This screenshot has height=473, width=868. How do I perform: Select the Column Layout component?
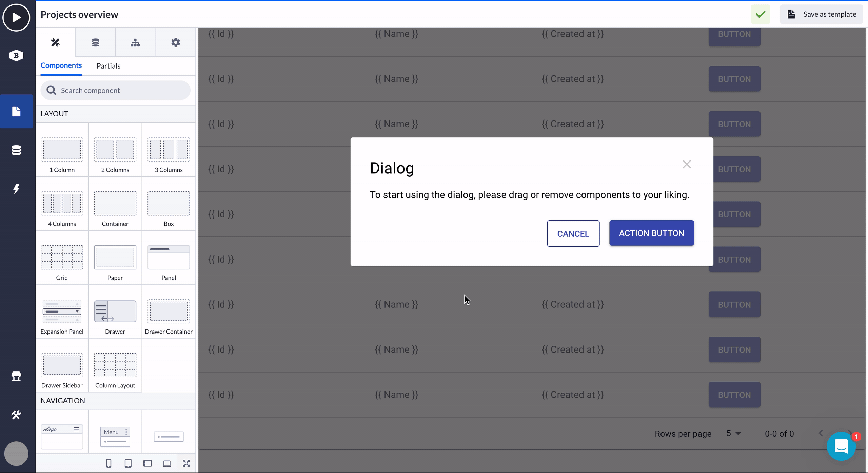(x=115, y=365)
